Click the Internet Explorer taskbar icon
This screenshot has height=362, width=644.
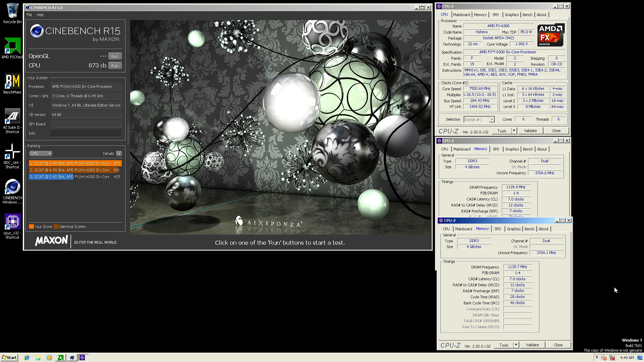27,358
